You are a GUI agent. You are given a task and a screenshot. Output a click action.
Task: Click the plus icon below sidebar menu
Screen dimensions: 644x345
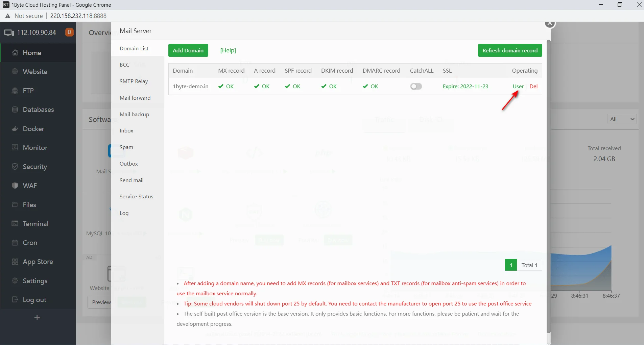37,317
